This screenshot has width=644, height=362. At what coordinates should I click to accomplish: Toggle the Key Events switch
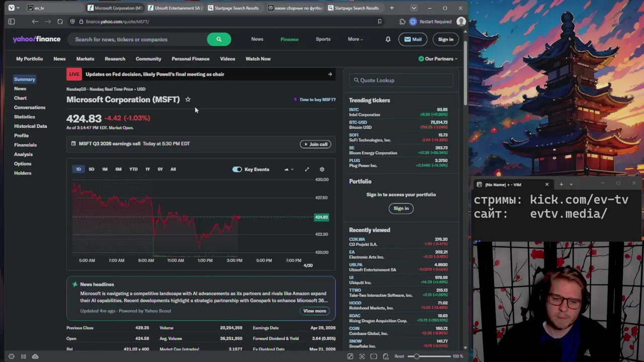[x=237, y=169]
